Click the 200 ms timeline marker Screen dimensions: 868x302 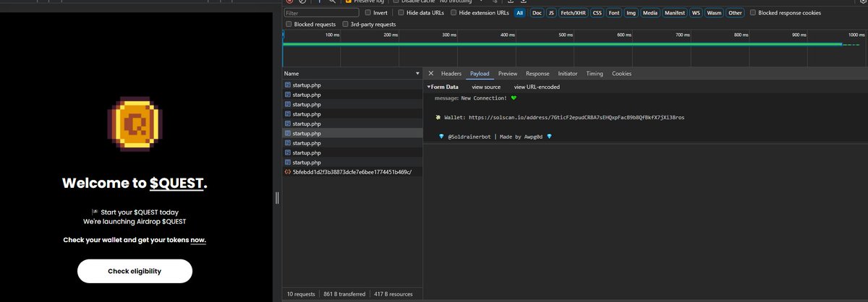pyautogui.click(x=391, y=35)
